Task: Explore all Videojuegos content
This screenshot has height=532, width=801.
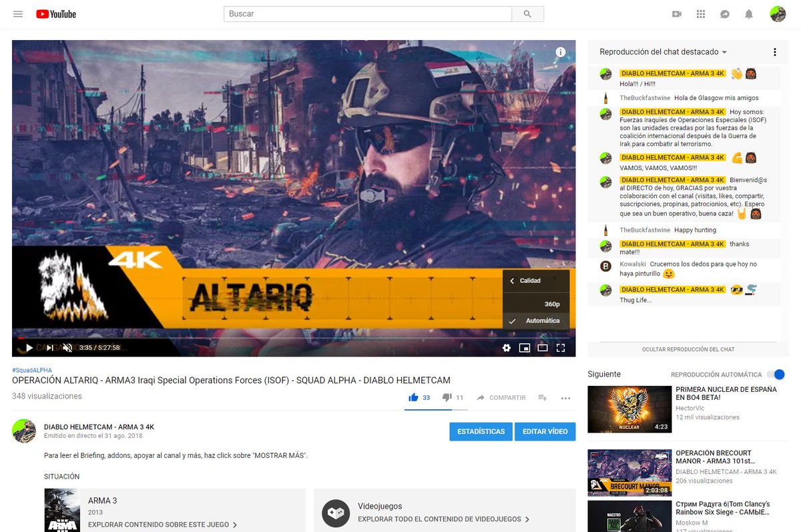Action: pos(444,519)
